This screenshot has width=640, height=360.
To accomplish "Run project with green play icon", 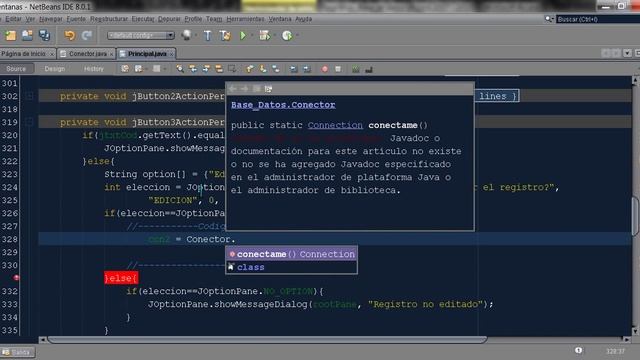I will 243,36.
